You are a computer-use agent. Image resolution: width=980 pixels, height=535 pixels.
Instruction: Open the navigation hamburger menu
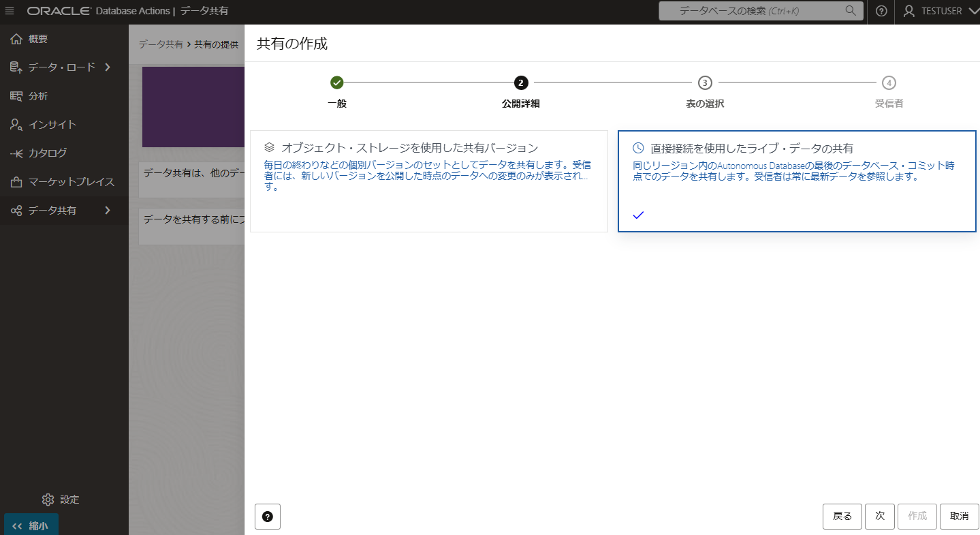click(x=10, y=10)
